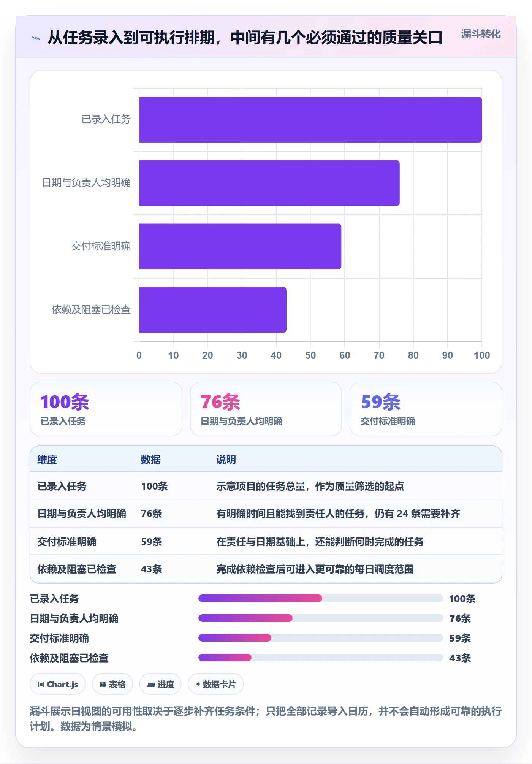Click the progress bar ending in 59条
Screen dimensions: 532x764
tap(320, 638)
